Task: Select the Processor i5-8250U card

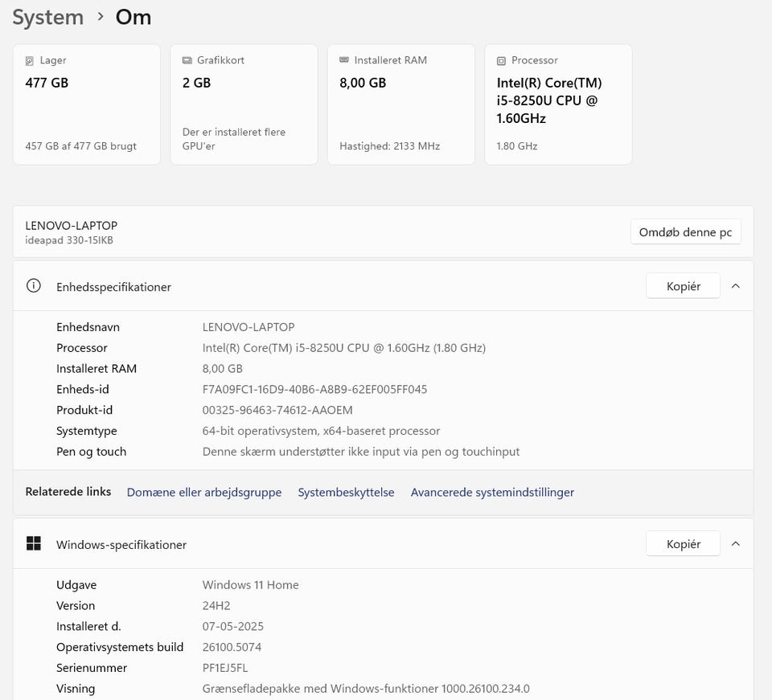Action: click(557, 104)
